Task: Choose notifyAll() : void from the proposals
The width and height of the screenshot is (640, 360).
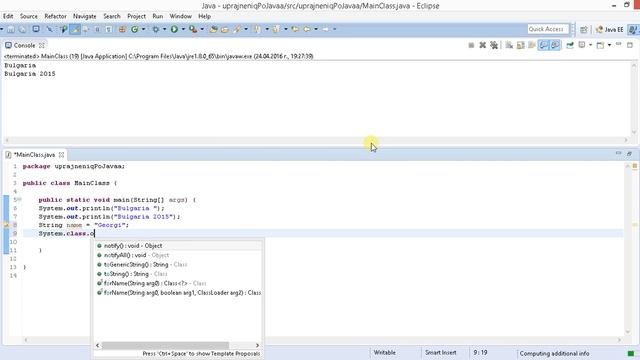Action: [x=178, y=255]
